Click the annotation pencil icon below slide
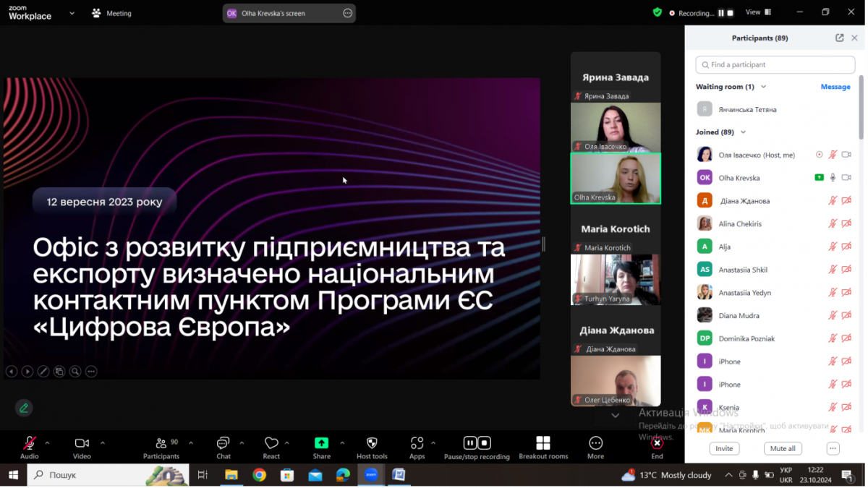868x488 pixels. (24, 408)
